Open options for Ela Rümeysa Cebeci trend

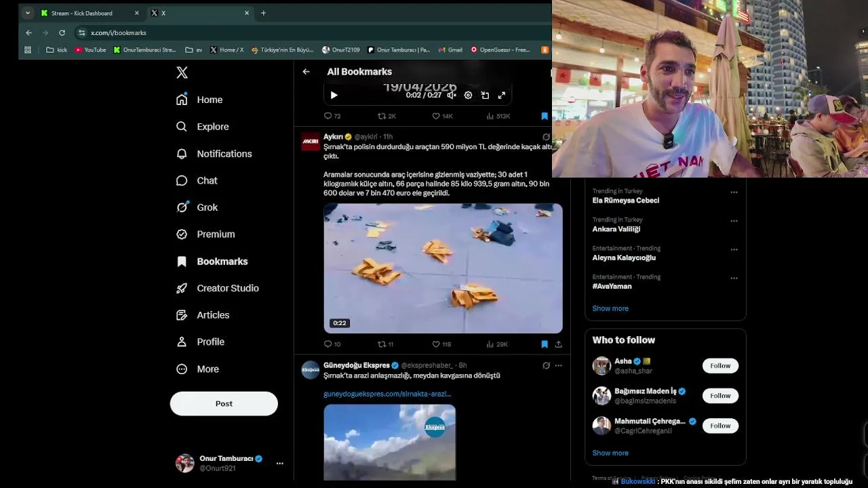coord(734,192)
